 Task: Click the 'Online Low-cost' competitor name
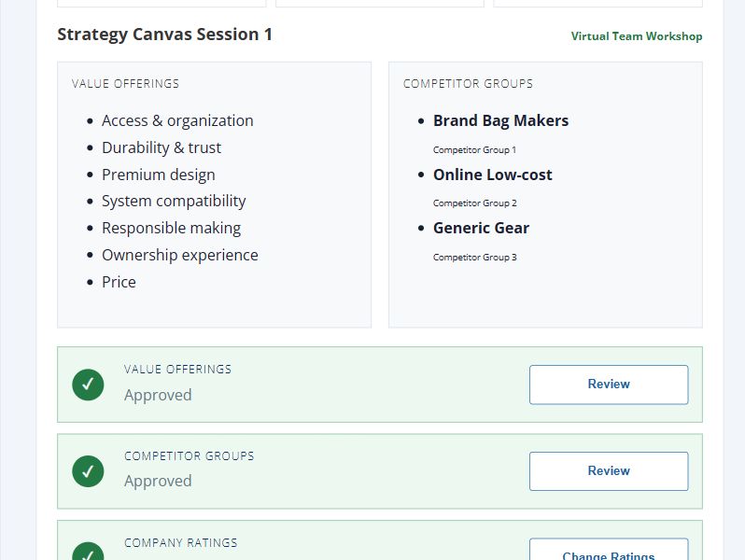pyautogui.click(x=492, y=175)
